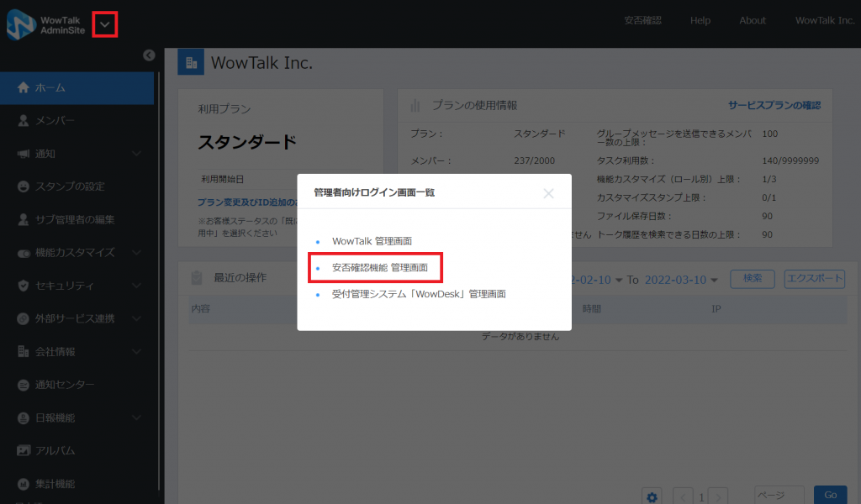This screenshot has width=861, height=504.
Task: Click プラン変更及びID追加 link
Action: tap(247, 202)
